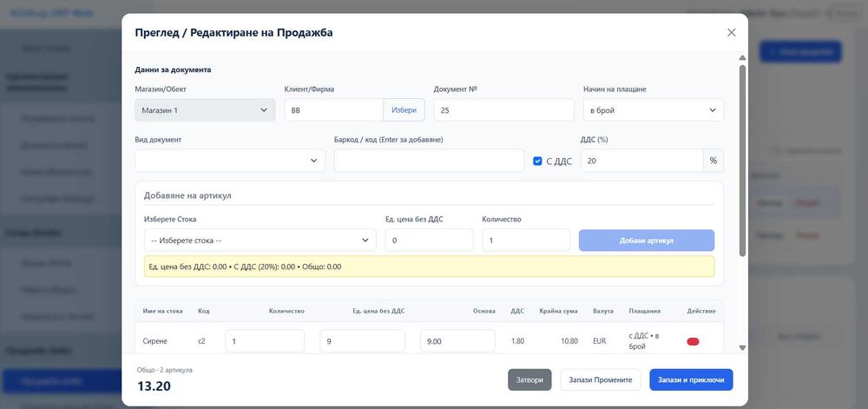The width and height of the screenshot is (868, 409).
Task: Click the Крайна сума column header
Action: point(558,311)
